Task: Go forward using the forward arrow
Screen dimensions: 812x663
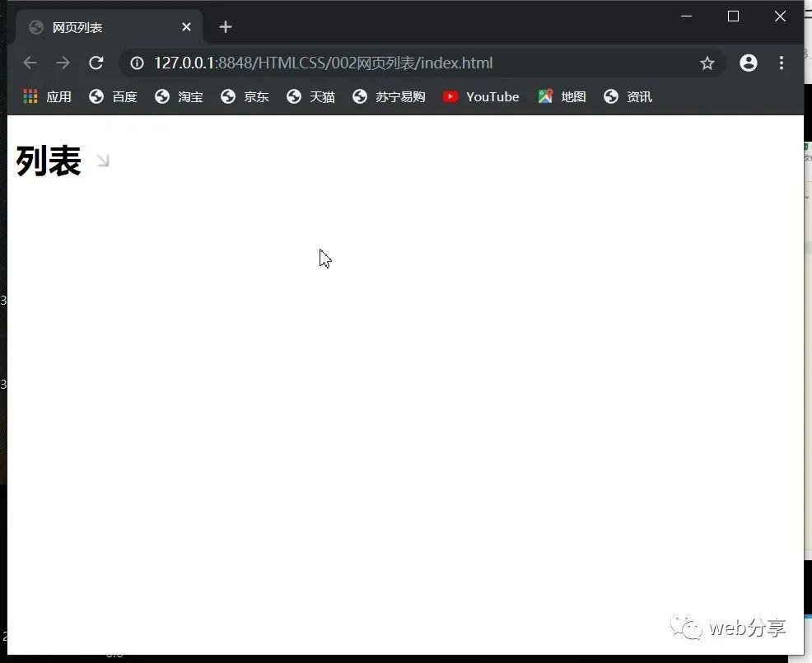Action: [63, 63]
